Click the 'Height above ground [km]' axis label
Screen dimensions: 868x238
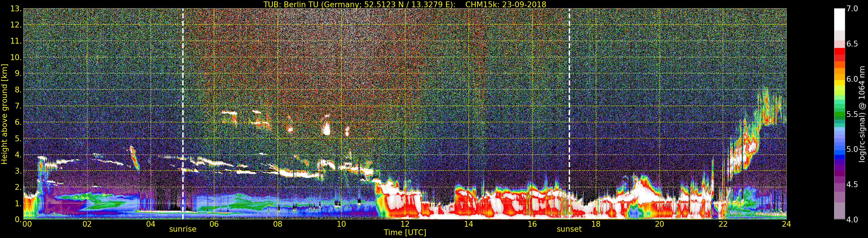point(4,114)
